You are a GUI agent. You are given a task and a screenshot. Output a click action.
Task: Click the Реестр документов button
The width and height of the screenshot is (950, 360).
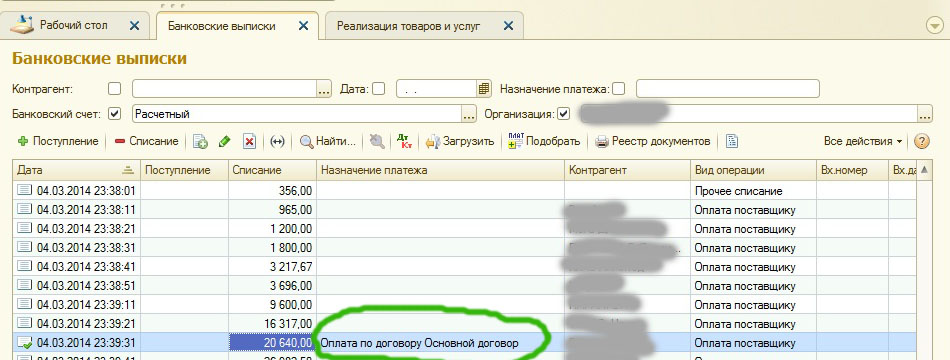(x=653, y=141)
